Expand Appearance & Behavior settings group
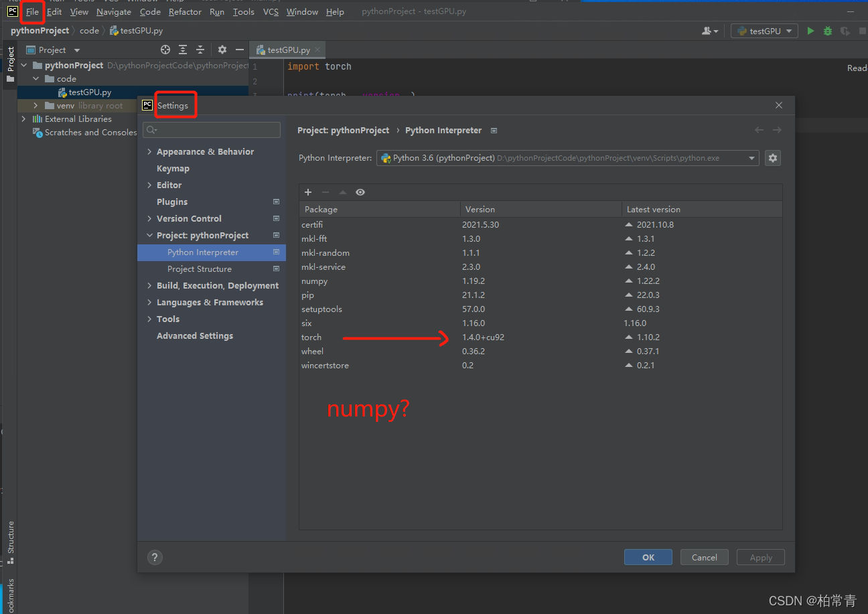This screenshot has height=614, width=868. click(149, 152)
